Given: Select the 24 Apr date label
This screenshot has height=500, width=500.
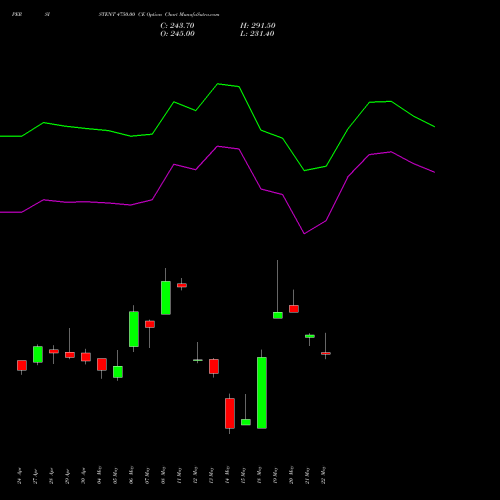Looking at the screenshot, I should tap(19, 476).
